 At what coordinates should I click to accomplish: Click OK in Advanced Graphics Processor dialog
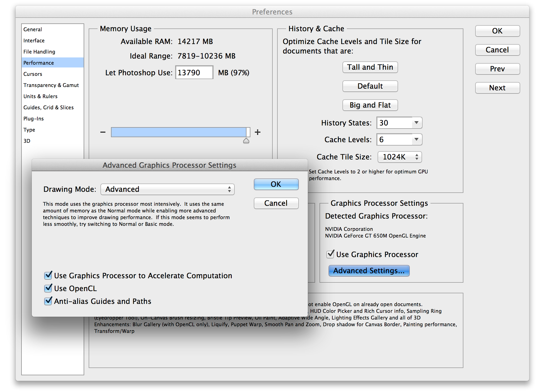coord(276,184)
